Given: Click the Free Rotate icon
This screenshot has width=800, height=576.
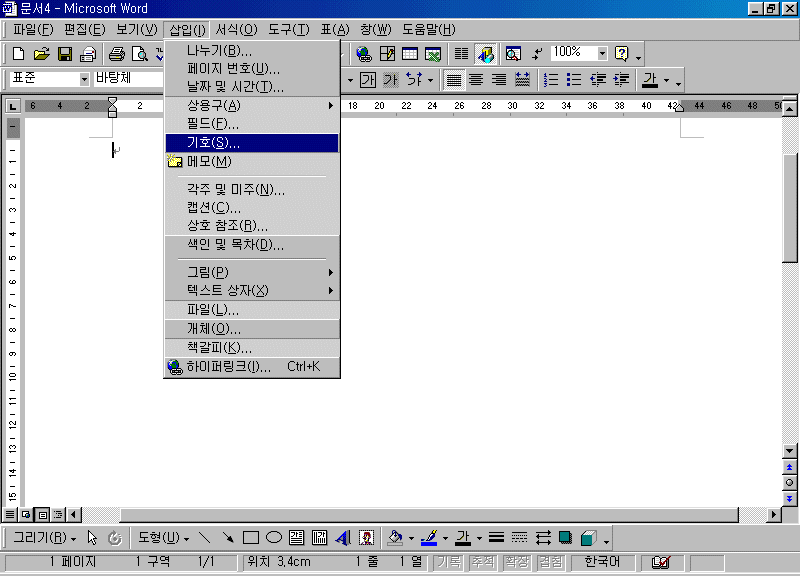Looking at the screenshot, I should [115, 538].
